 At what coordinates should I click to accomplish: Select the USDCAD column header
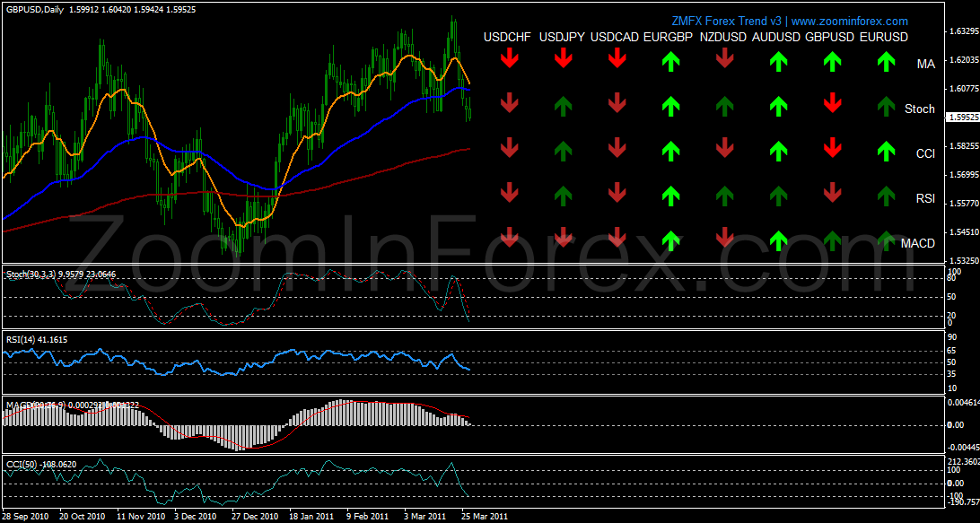615,38
